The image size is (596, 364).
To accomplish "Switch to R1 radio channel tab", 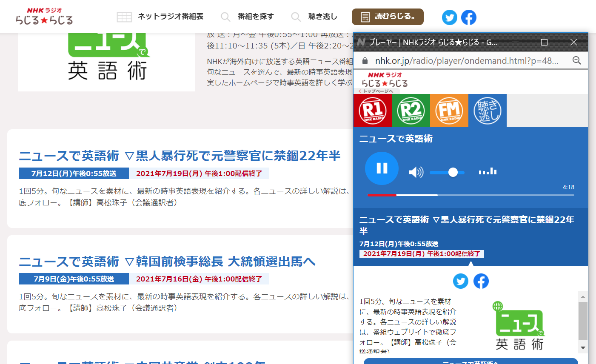I will click(x=373, y=111).
